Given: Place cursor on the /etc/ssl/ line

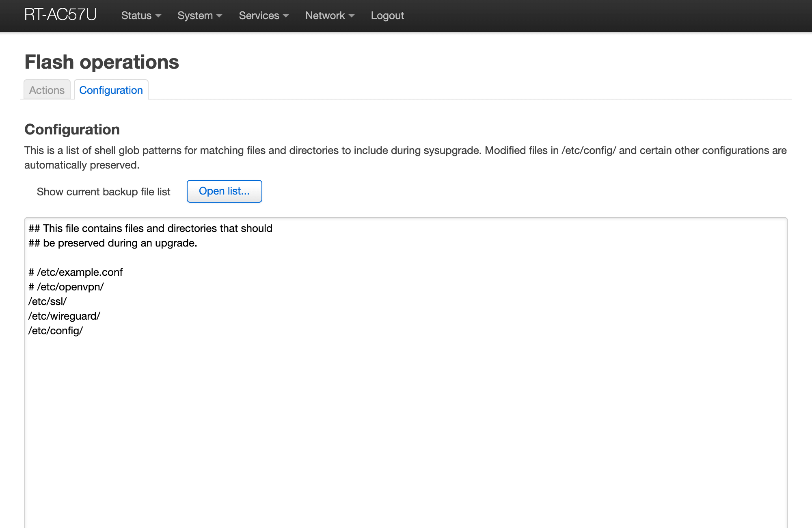Looking at the screenshot, I should click(48, 301).
